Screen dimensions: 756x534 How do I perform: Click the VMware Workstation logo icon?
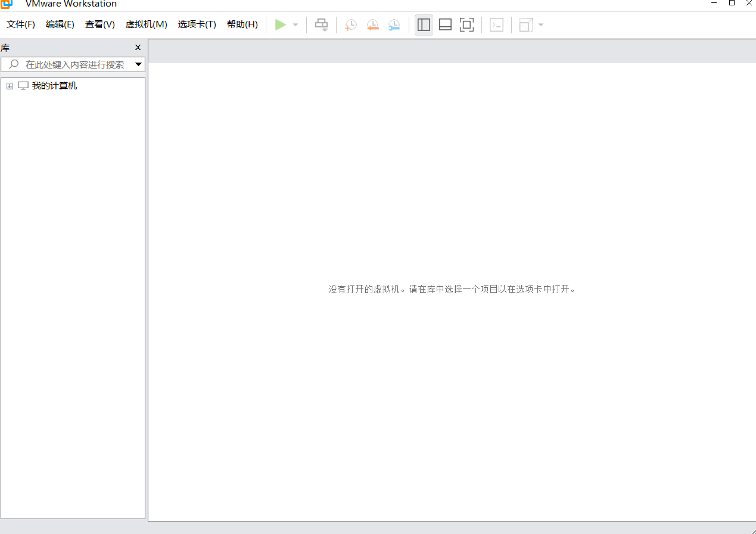[6, 4]
